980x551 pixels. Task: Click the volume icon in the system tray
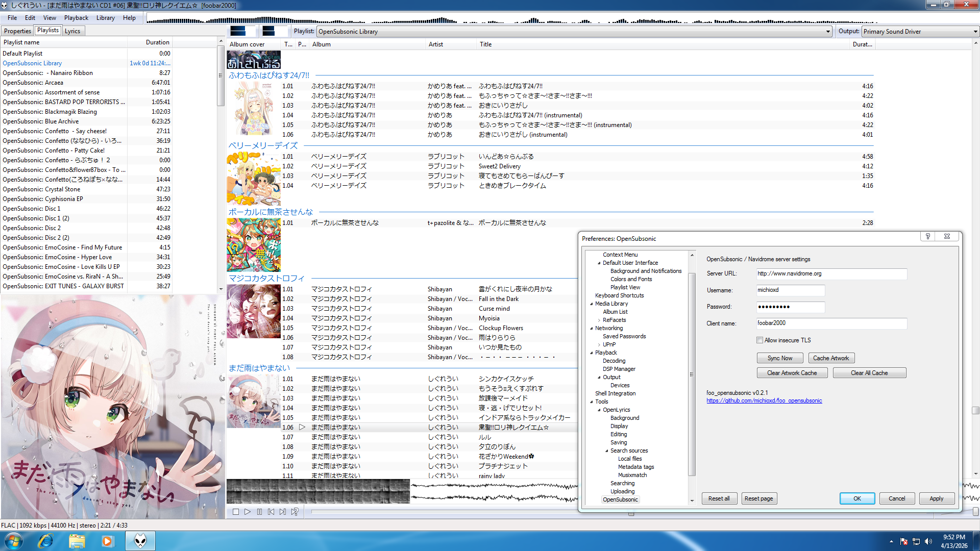pyautogui.click(x=928, y=541)
